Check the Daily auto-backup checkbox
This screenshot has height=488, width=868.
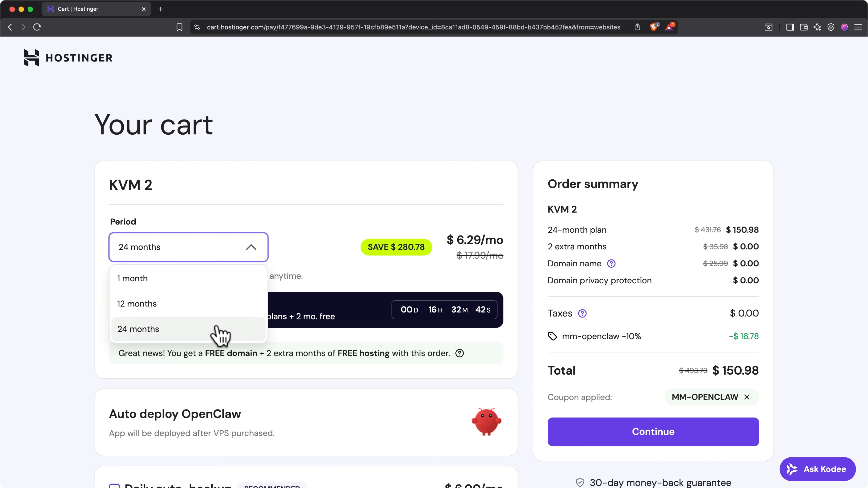tap(115, 486)
